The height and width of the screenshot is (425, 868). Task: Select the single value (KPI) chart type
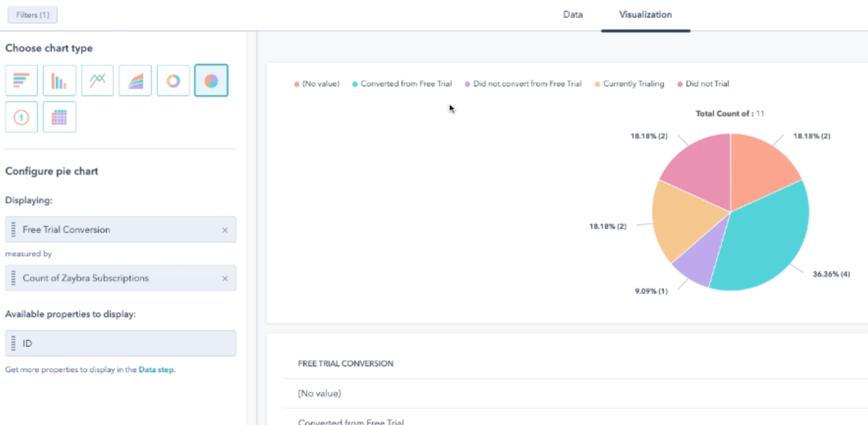point(20,118)
